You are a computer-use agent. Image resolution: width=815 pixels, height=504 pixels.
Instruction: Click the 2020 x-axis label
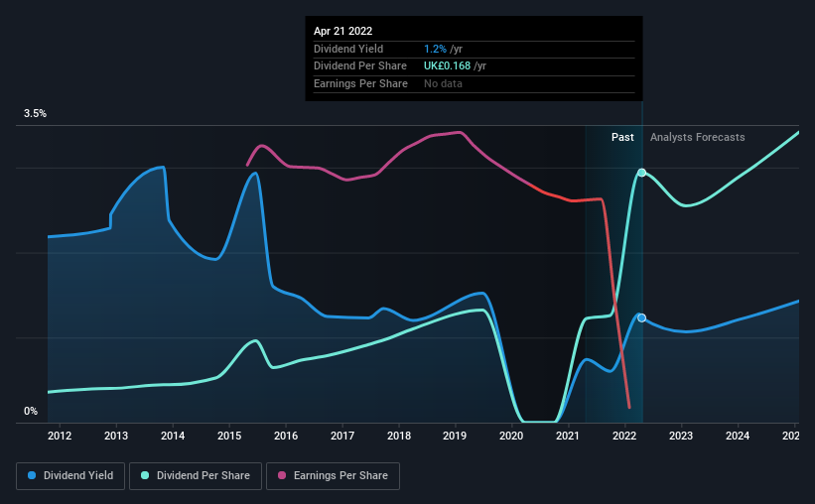point(511,436)
